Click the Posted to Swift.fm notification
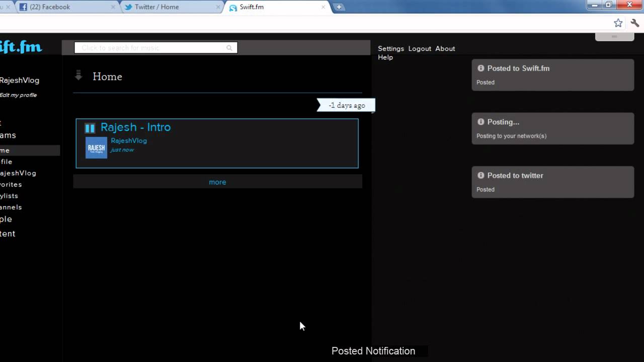Image resolution: width=644 pixels, height=362 pixels. click(x=553, y=75)
